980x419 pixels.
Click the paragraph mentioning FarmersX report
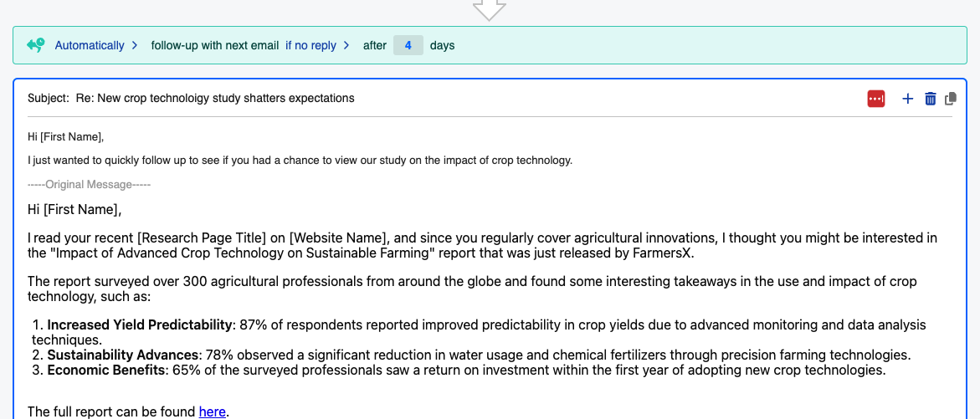[482, 245]
